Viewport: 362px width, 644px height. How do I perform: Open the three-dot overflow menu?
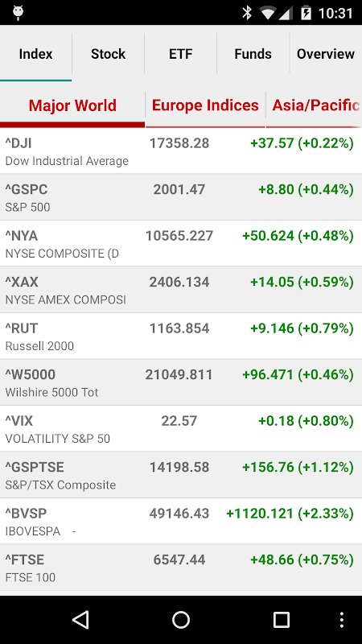tap(341, 620)
